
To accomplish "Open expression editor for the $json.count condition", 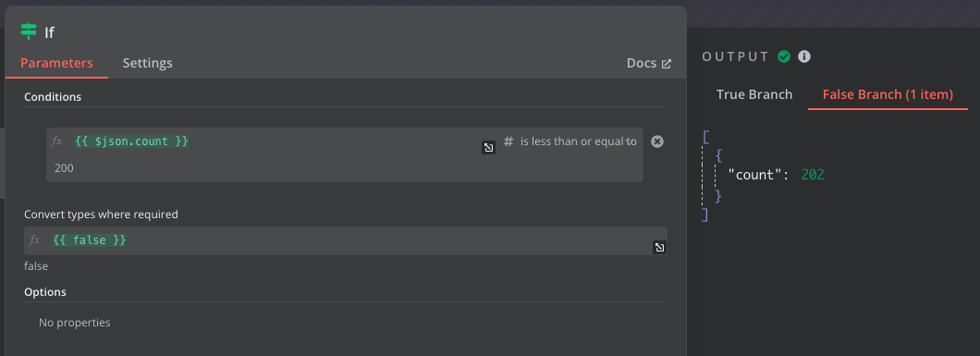I will (489, 147).
